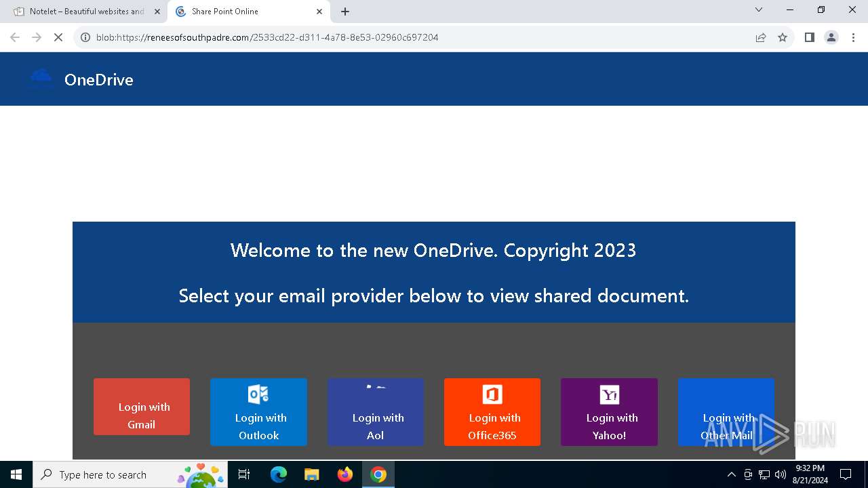Stop loading the page
This screenshot has width=868, height=488.
pos(58,37)
